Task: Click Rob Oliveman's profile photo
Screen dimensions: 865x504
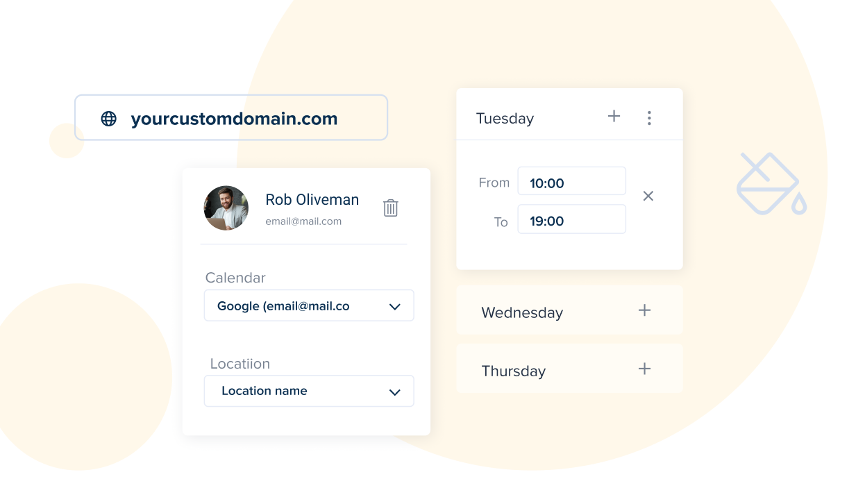Action: click(x=226, y=208)
